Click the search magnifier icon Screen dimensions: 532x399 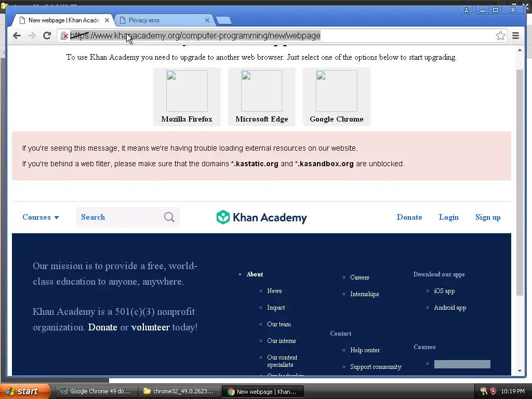169,217
